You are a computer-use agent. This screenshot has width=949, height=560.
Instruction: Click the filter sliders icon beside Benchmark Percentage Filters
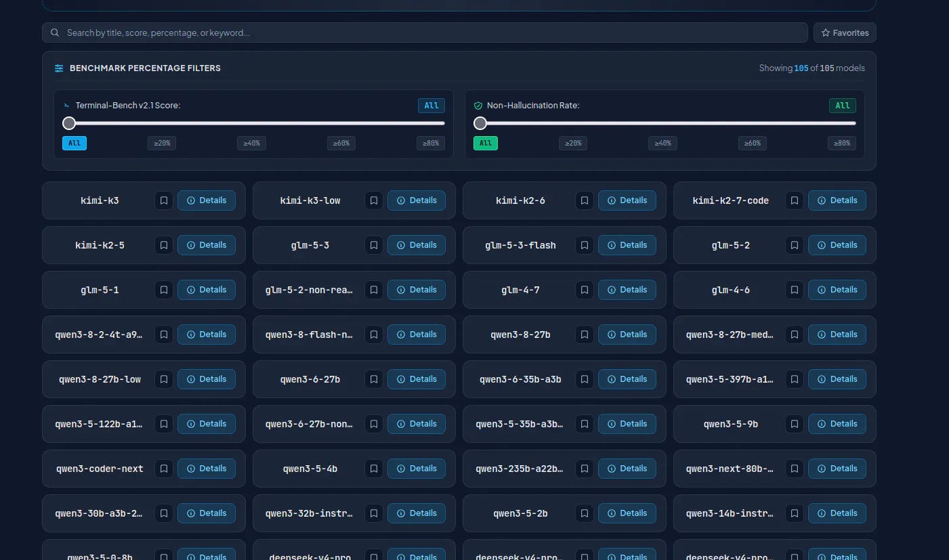tap(59, 68)
